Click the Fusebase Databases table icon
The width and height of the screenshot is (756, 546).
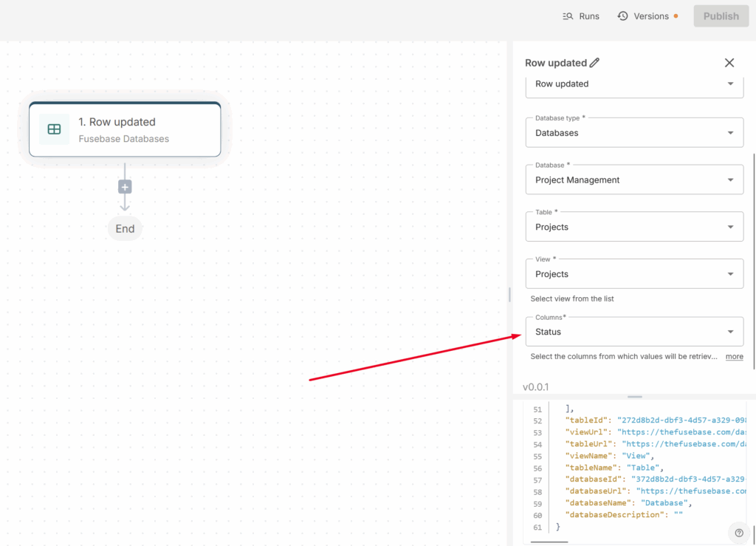[54, 129]
